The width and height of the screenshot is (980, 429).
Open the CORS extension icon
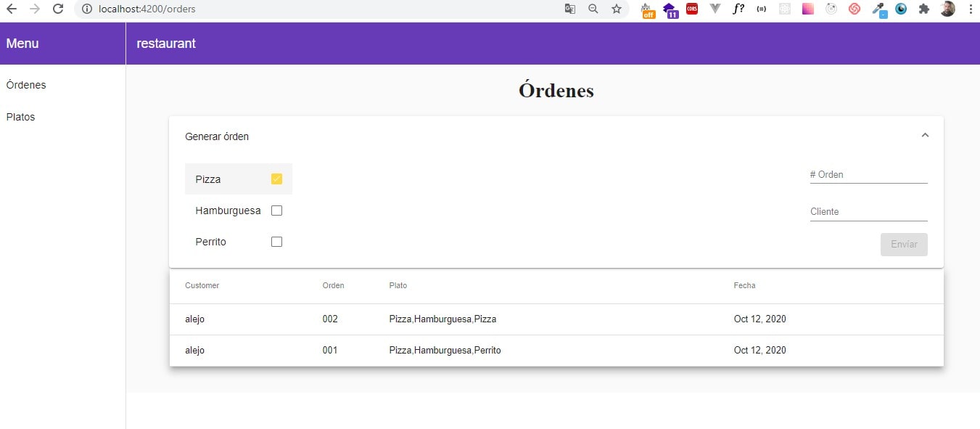(x=692, y=9)
